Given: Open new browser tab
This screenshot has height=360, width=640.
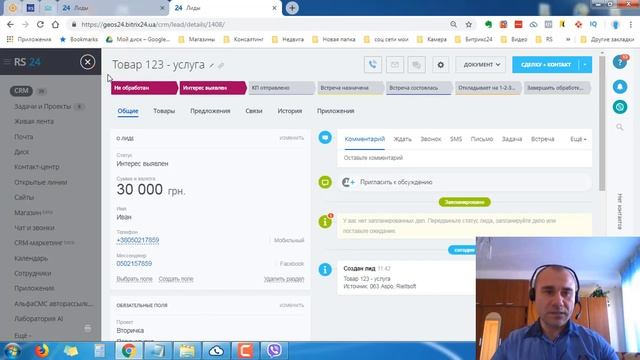Looking at the screenshot, I should pos(292,8).
